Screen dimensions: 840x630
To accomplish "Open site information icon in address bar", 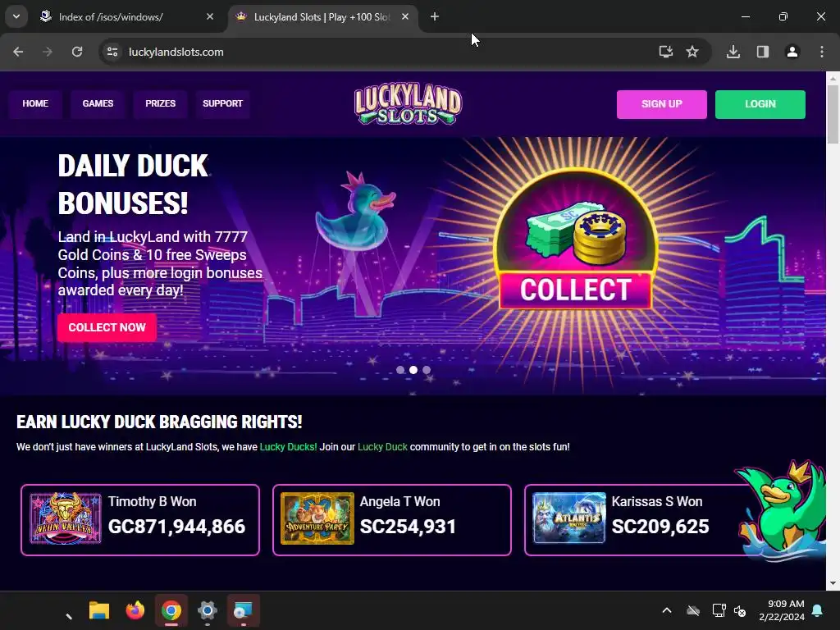I will (x=112, y=52).
